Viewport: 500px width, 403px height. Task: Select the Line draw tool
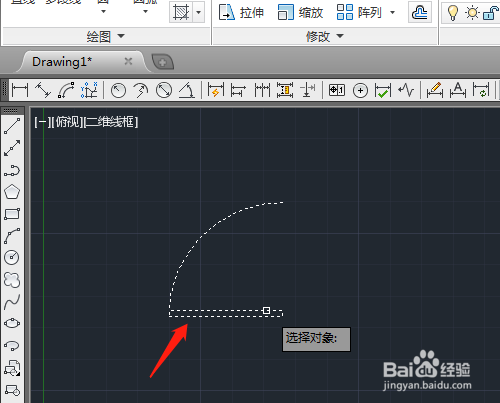[x=12, y=126]
